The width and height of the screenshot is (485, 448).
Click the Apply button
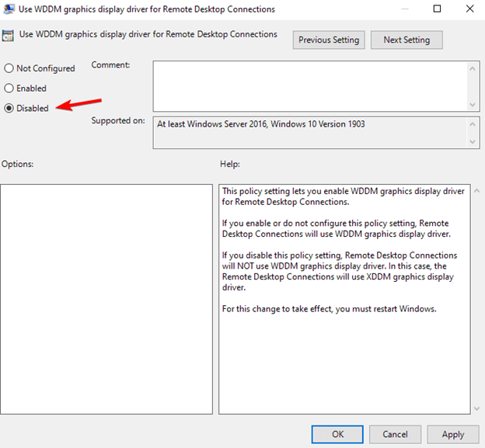click(453, 434)
